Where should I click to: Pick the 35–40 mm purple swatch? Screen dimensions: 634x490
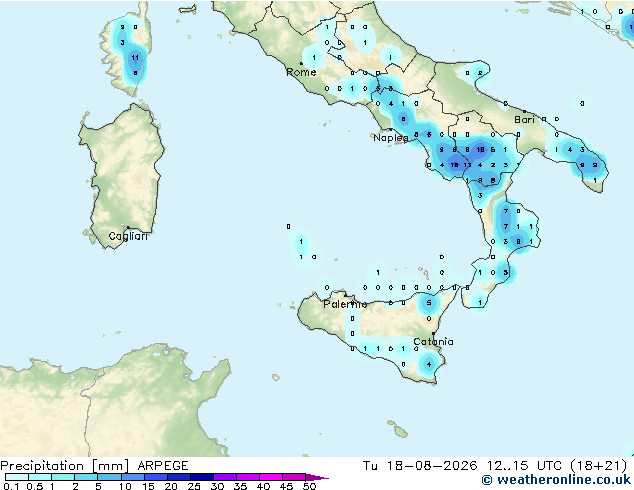[247, 477]
